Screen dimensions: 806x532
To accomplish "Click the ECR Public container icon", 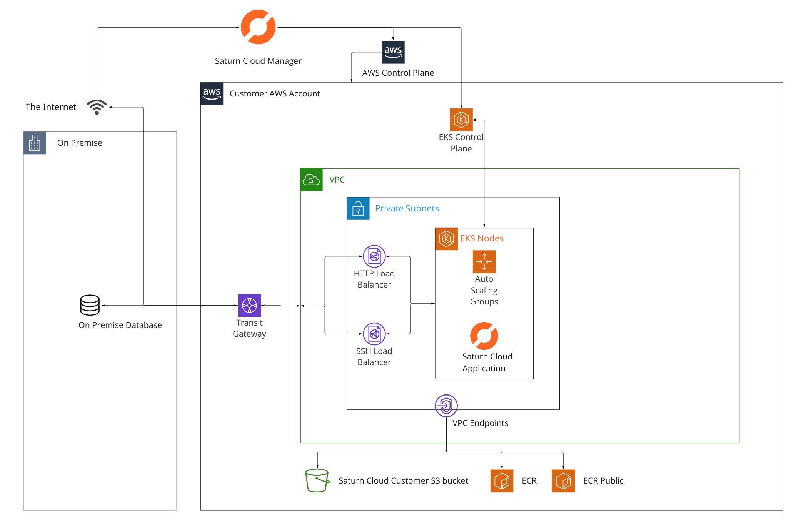I will click(x=563, y=480).
